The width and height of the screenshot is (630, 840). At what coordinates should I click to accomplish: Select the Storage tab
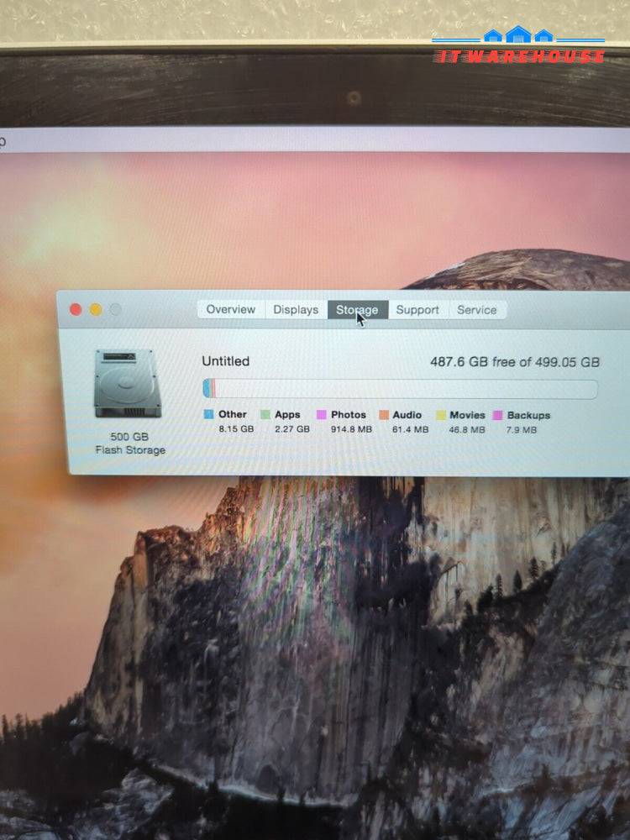click(357, 310)
